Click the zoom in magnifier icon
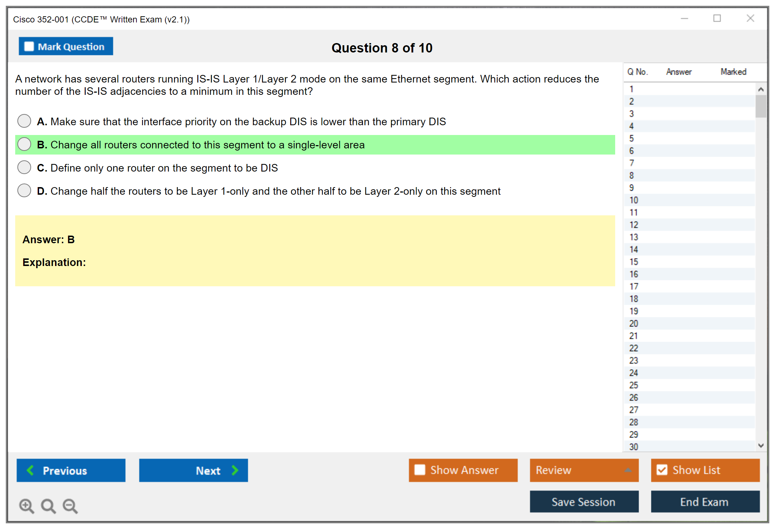778x532 pixels. [26, 506]
